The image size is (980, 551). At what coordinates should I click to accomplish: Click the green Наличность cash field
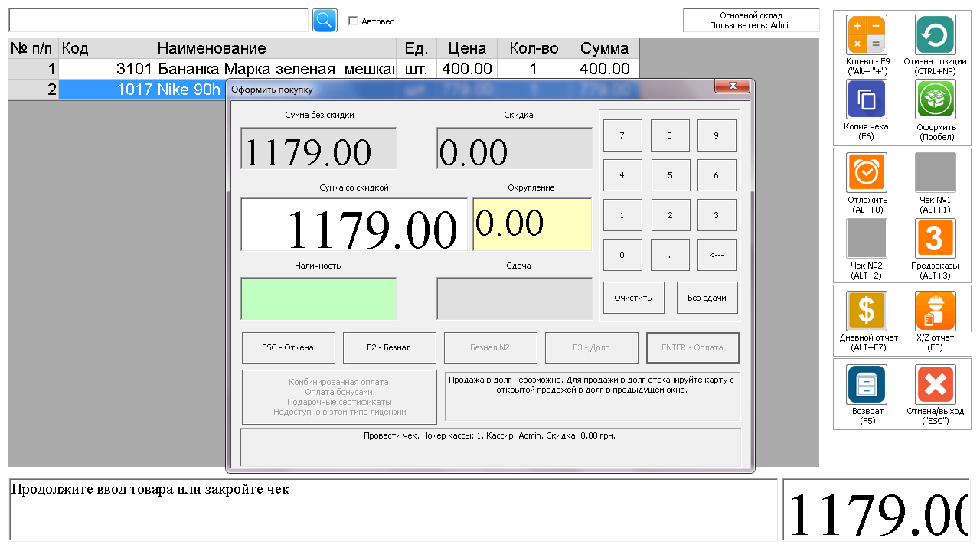pyautogui.click(x=318, y=298)
